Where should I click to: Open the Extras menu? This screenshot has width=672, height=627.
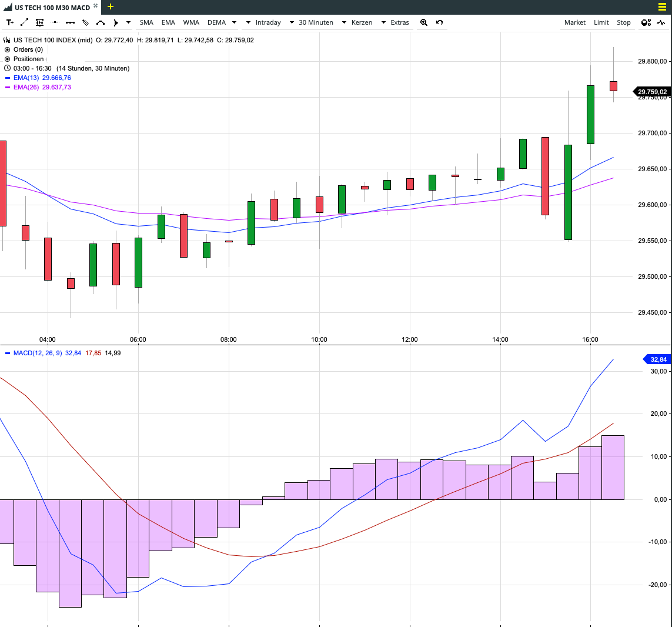[x=395, y=22]
